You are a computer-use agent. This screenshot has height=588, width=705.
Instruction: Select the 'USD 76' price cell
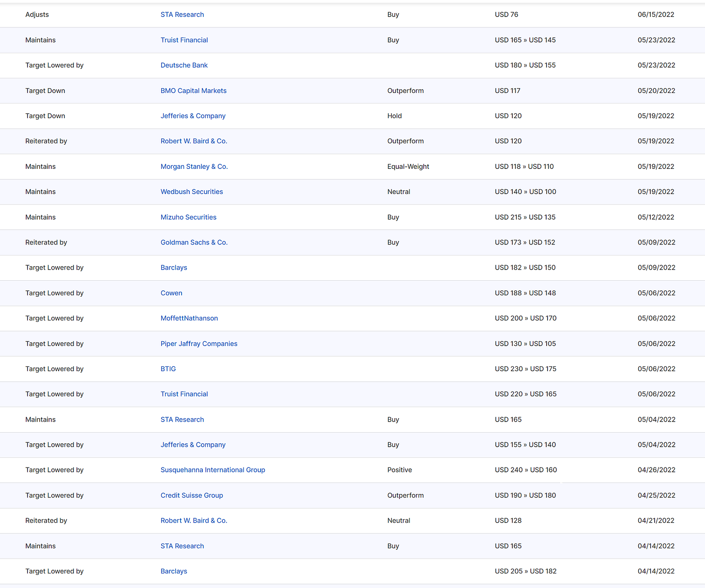(506, 15)
